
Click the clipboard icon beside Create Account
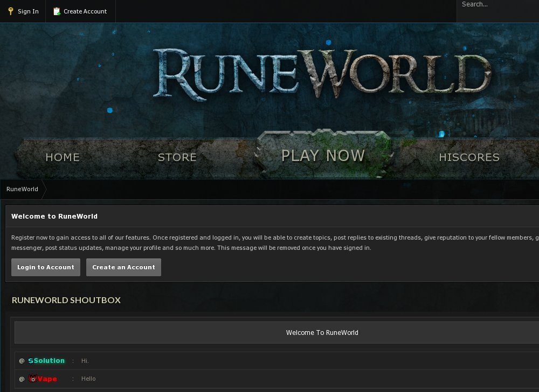coord(56,10)
